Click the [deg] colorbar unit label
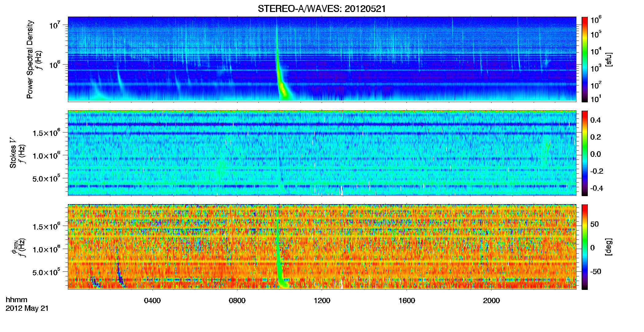644x332 pixels. (609, 247)
